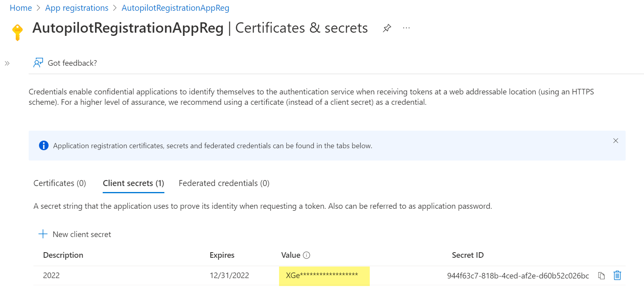Select the 12/31/2022 expiry cell
This screenshot has height=296, width=644.
pos(229,275)
